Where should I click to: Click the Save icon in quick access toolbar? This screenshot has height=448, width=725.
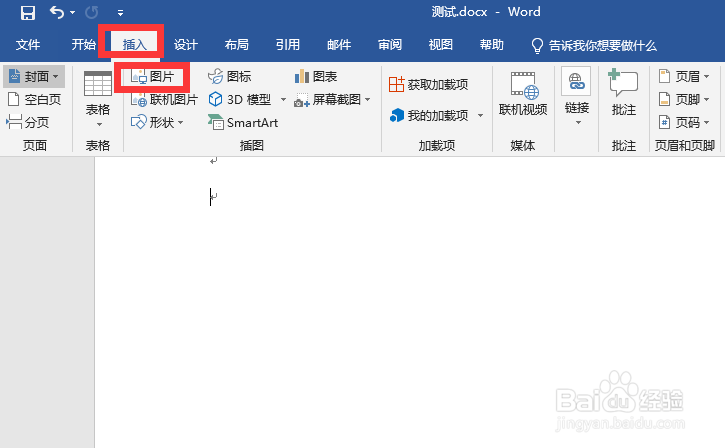point(28,12)
